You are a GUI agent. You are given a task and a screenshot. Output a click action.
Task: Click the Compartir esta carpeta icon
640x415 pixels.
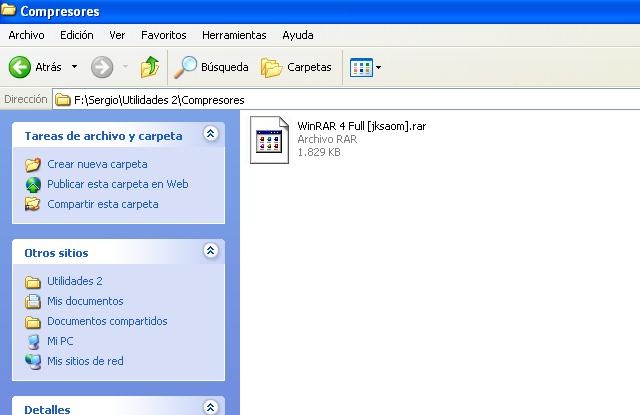[x=33, y=204]
